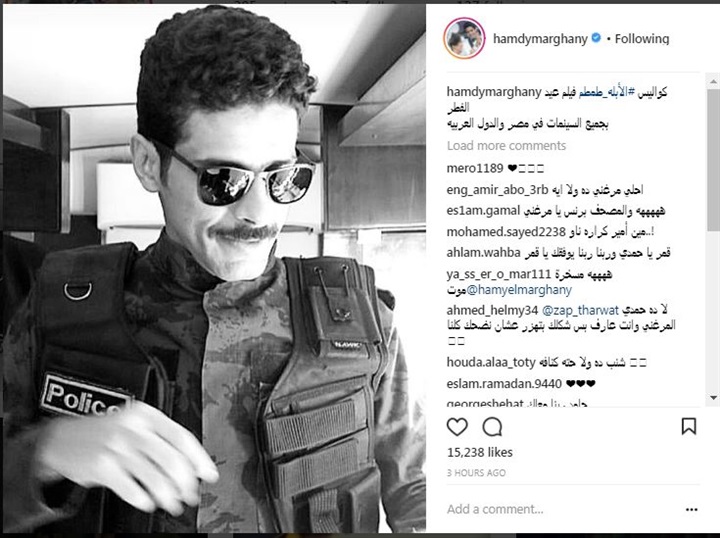
Task: Open @zap_tharwat mention
Action: pyautogui.click(x=580, y=310)
